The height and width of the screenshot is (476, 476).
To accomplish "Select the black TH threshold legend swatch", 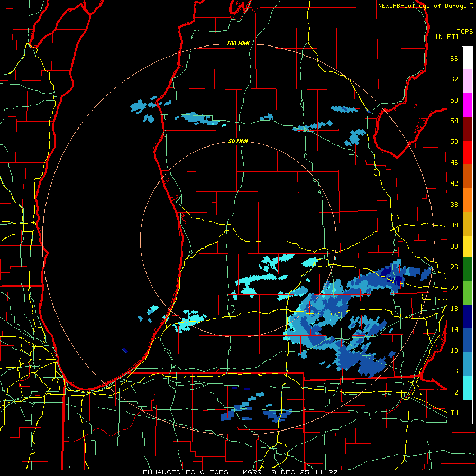I will [467, 411].
